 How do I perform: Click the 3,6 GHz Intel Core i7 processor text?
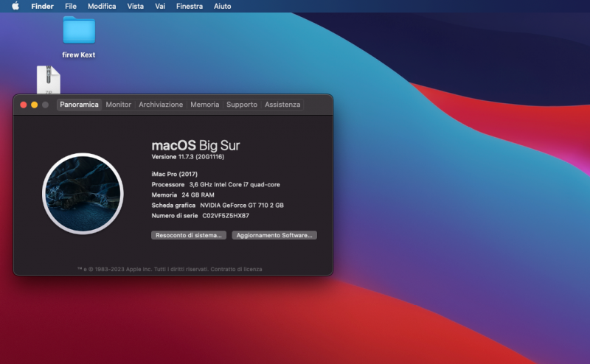235,185
